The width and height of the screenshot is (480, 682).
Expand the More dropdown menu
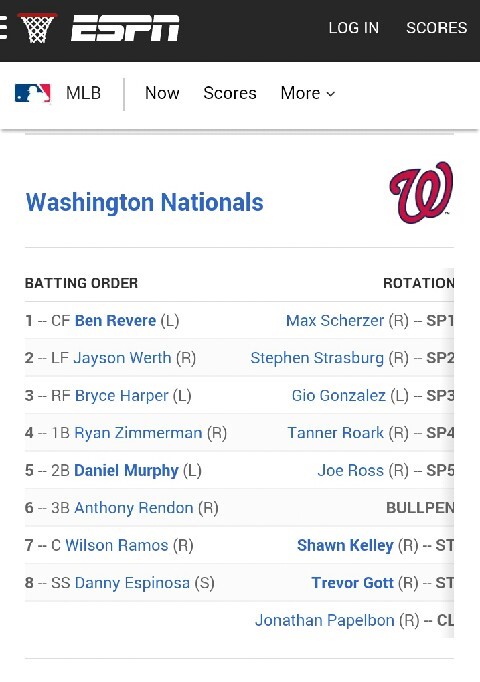[308, 93]
